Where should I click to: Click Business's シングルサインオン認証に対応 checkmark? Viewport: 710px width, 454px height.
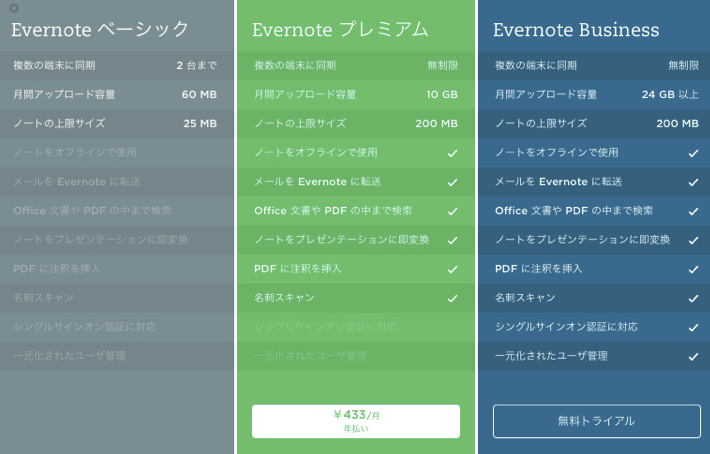click(x=693, y=327)
